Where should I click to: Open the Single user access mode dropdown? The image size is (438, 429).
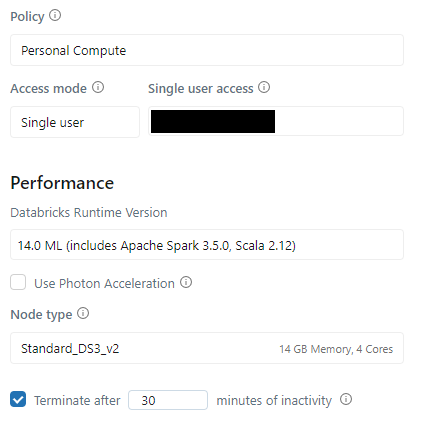click(x=75, y=122)
